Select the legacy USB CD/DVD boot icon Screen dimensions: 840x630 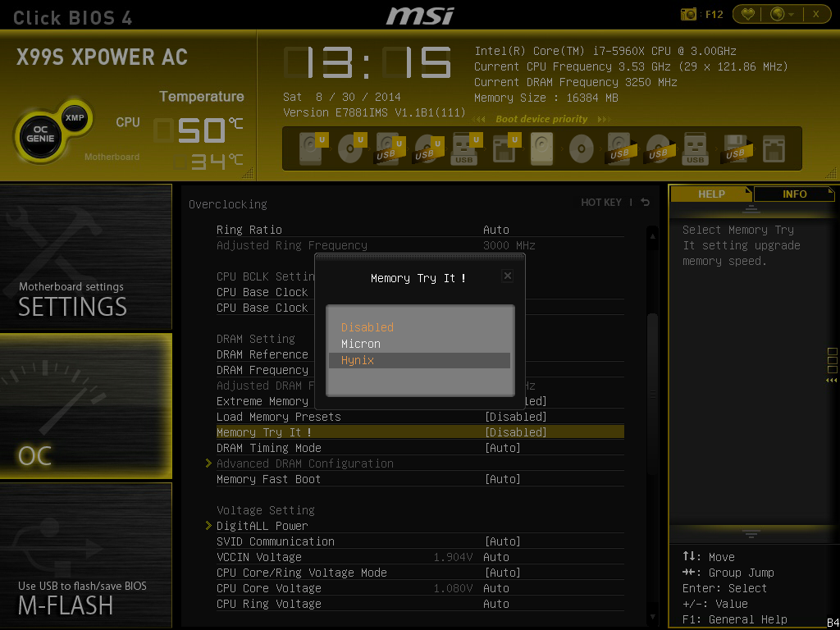click(659, 148)
